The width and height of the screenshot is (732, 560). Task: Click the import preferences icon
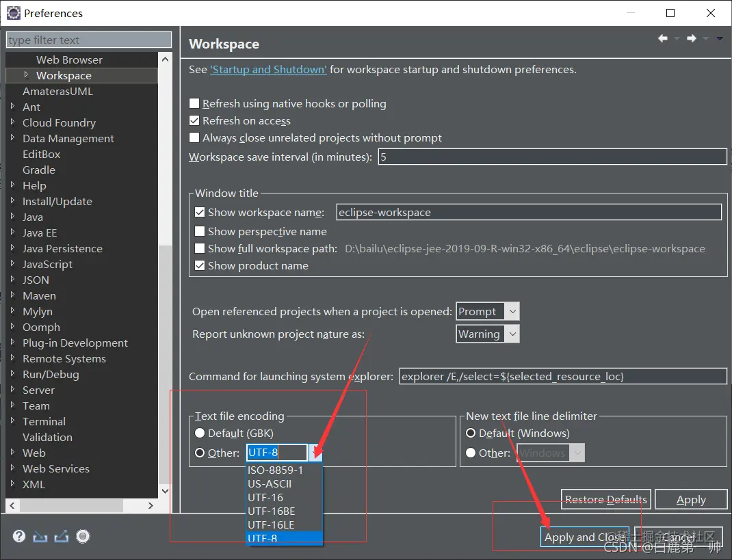40,537
